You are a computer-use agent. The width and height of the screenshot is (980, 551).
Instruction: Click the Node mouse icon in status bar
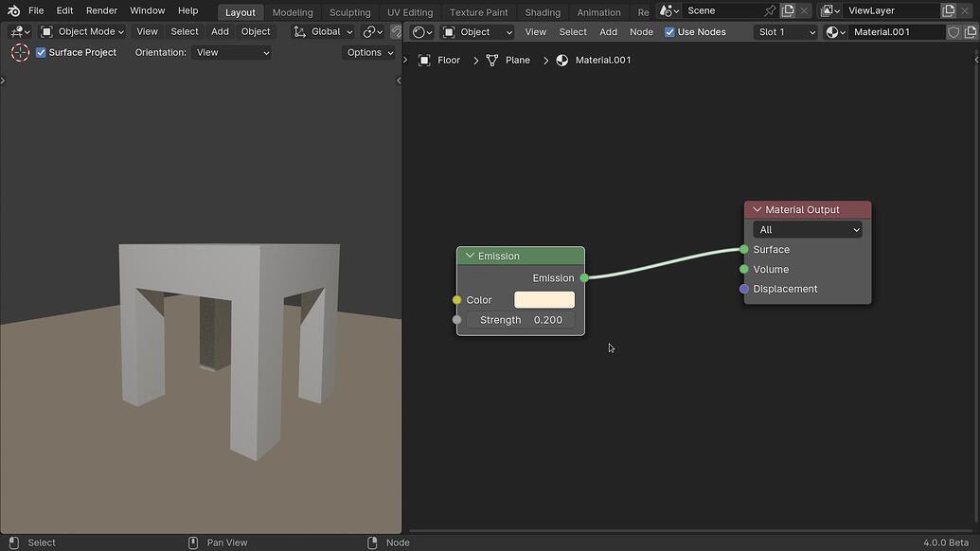(372, 542)
